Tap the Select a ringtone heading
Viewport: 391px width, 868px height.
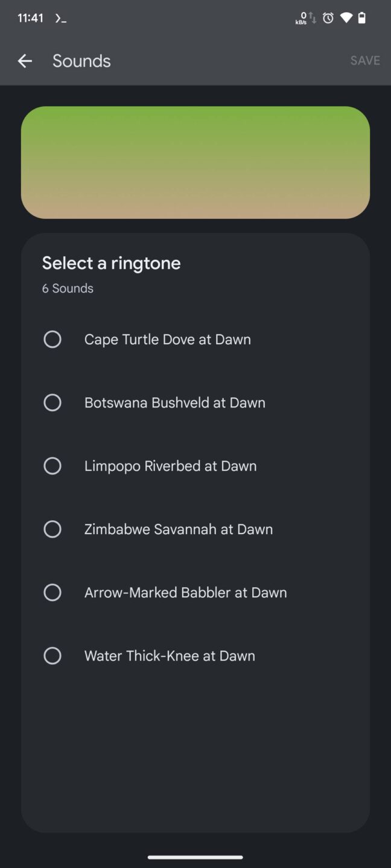[111, 263]
